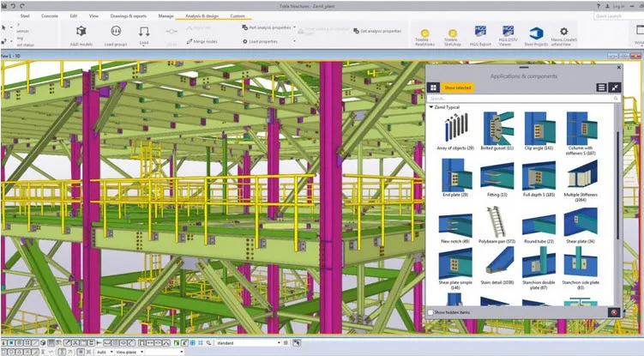
Task: Click the red stop icon in catalog footer
Action: 614,312
